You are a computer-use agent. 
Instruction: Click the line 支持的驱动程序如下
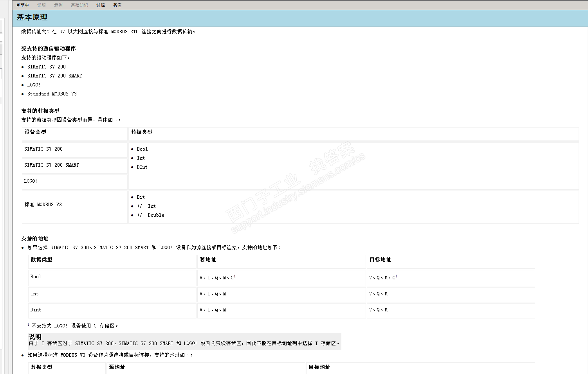tap(45, 58)
